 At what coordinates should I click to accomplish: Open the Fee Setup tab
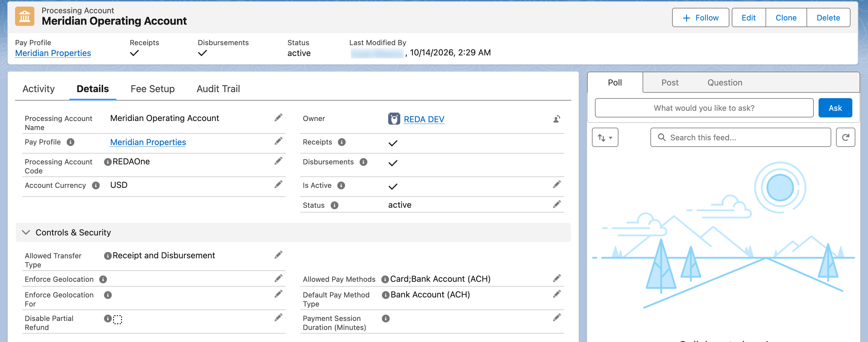pyautogui.click(x=153, y=89)
